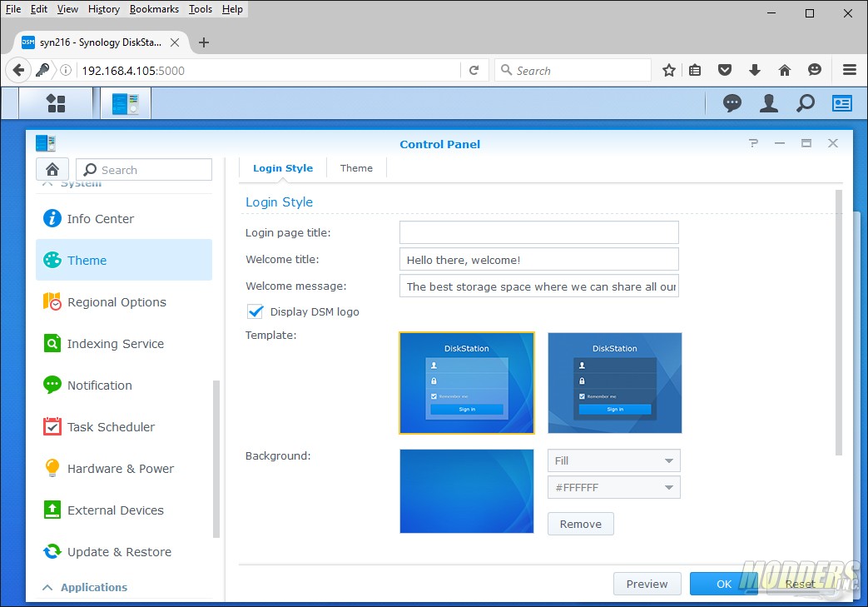Open the Regional Options icon

(52, 302)
